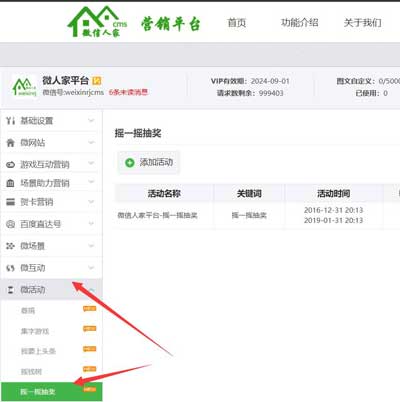Click the building icon of 场景助力营销
400x402 pixels.
point(10,183)
